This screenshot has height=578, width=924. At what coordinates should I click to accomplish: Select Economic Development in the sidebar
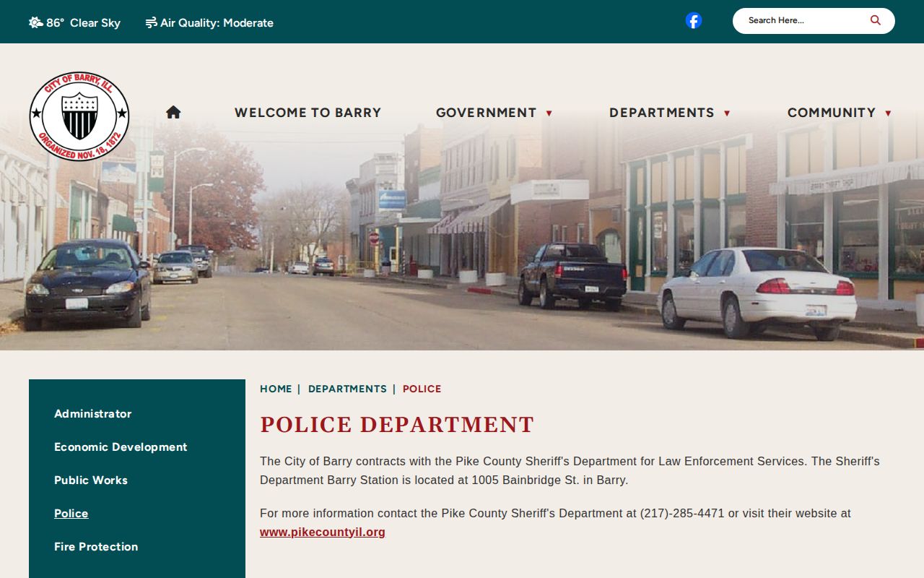coord(121,447)
